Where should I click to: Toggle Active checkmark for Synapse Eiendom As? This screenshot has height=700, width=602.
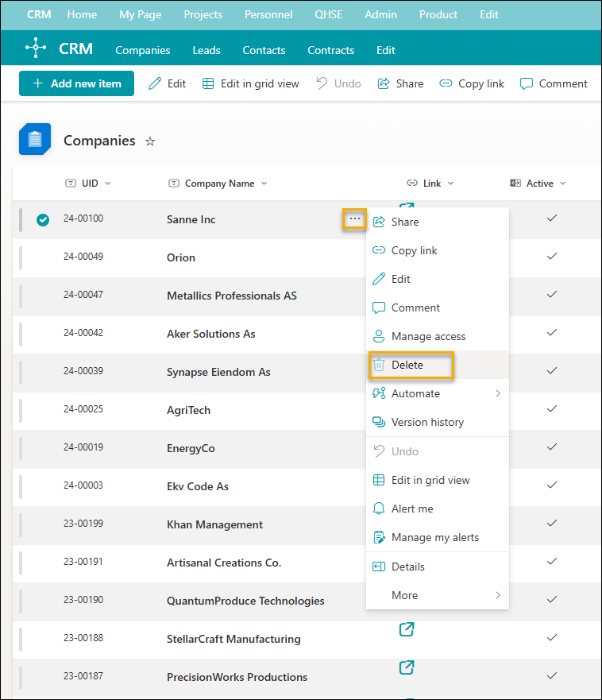pos(552,370)
